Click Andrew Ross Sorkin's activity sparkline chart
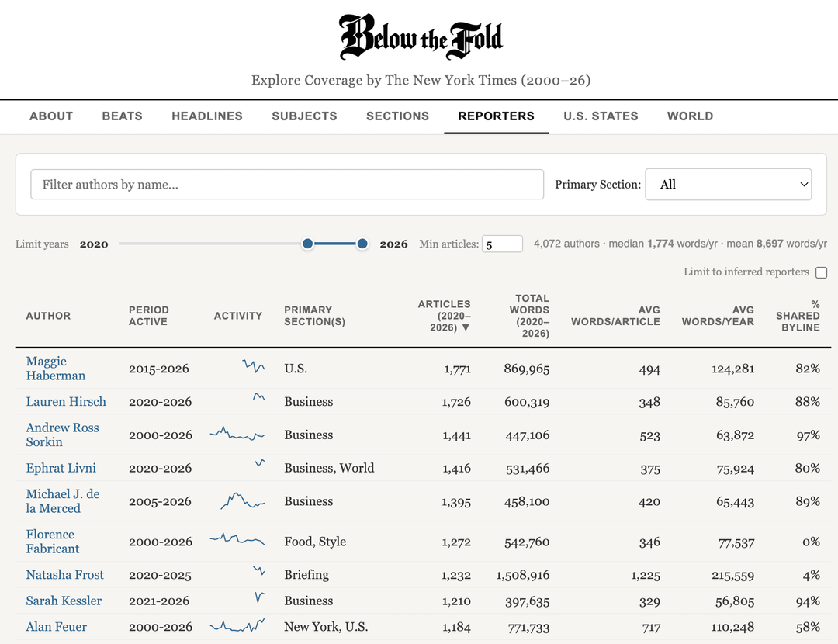The width and height of the screenshot is (838, 644). [x=237, y=435]
